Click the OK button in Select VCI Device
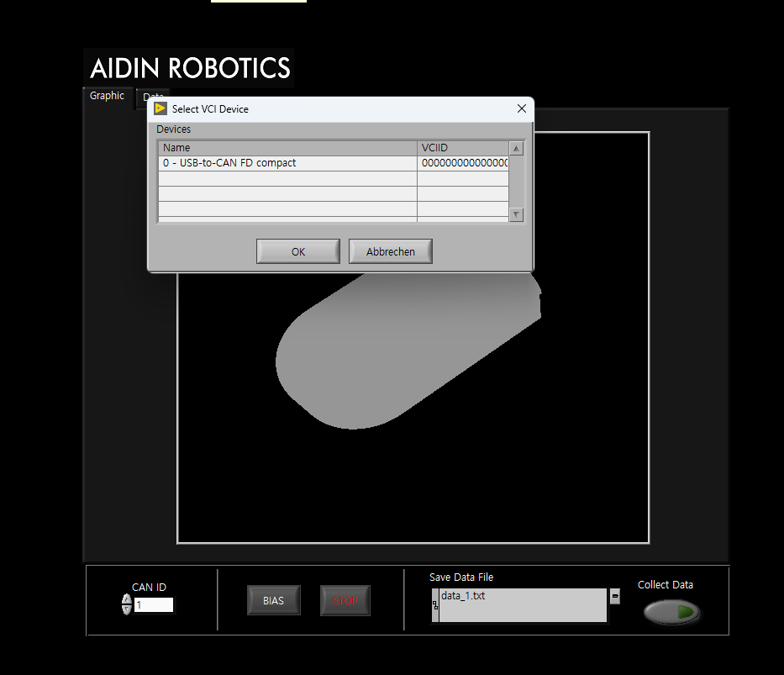Image resolution: width=784 pixels, height=675 pixels. click(298, 251)
